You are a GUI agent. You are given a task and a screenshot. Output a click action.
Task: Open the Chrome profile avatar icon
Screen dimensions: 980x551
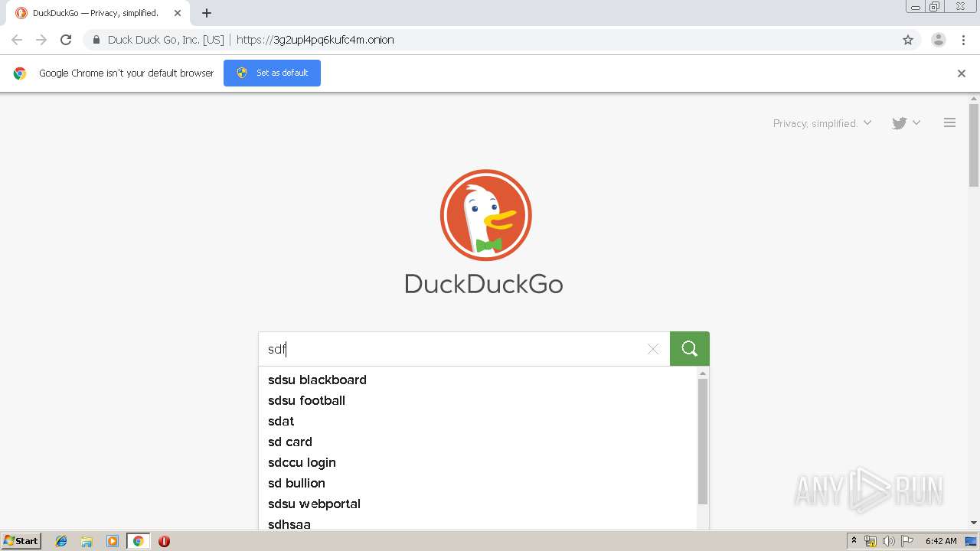938,40
